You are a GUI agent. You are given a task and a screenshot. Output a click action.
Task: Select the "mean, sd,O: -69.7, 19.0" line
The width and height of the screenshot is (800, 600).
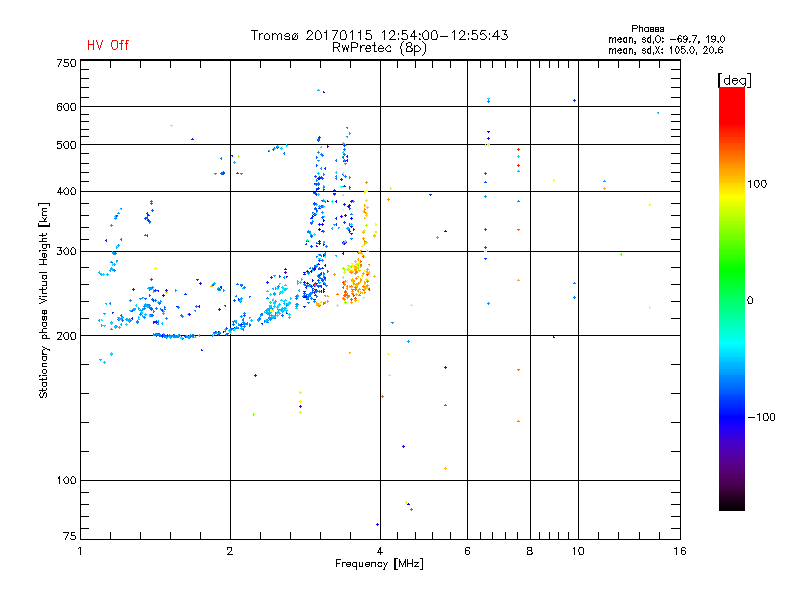coord(666,40)
